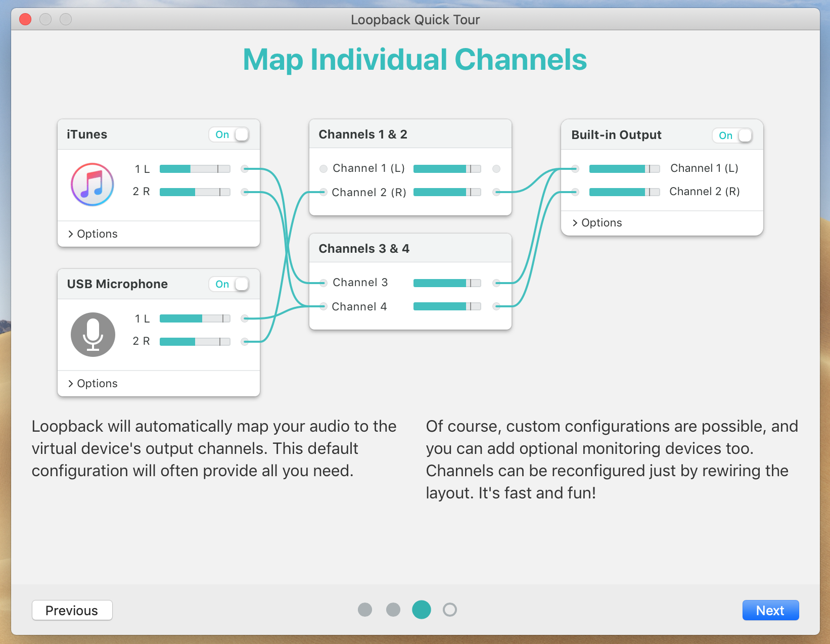Toggle the USB Microphone On switch
The width and height of the screenshot is (830, 644).
coord(229,284)
